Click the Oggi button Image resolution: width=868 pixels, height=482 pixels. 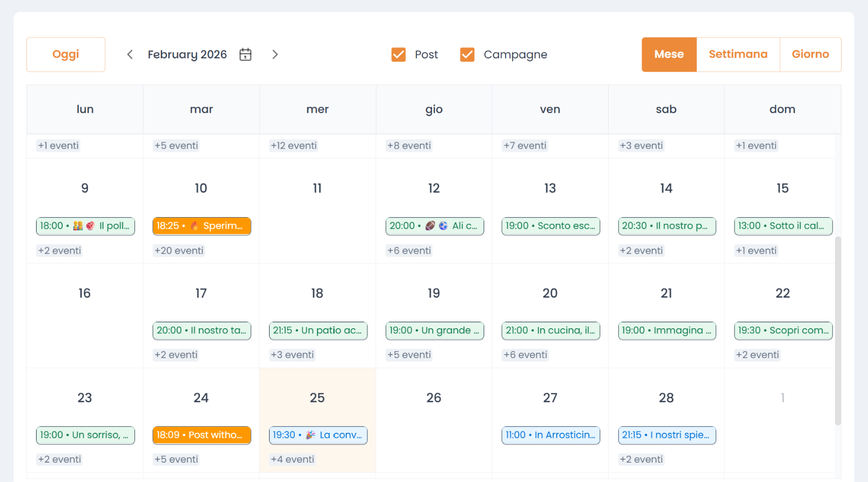65,54
